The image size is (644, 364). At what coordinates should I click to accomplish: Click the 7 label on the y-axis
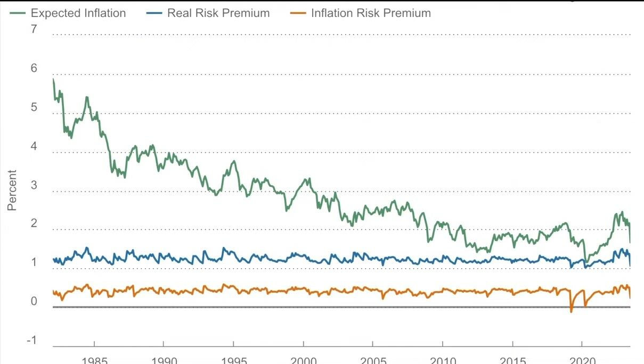34,29
